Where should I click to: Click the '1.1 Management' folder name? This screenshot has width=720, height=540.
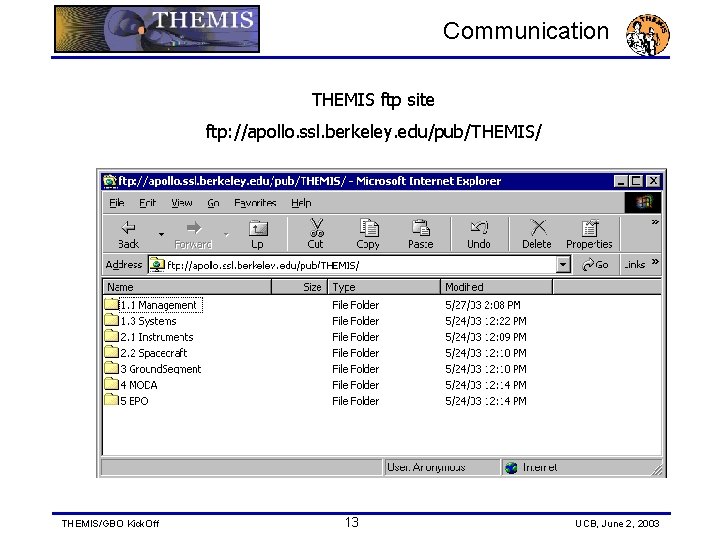click(160, 305)
